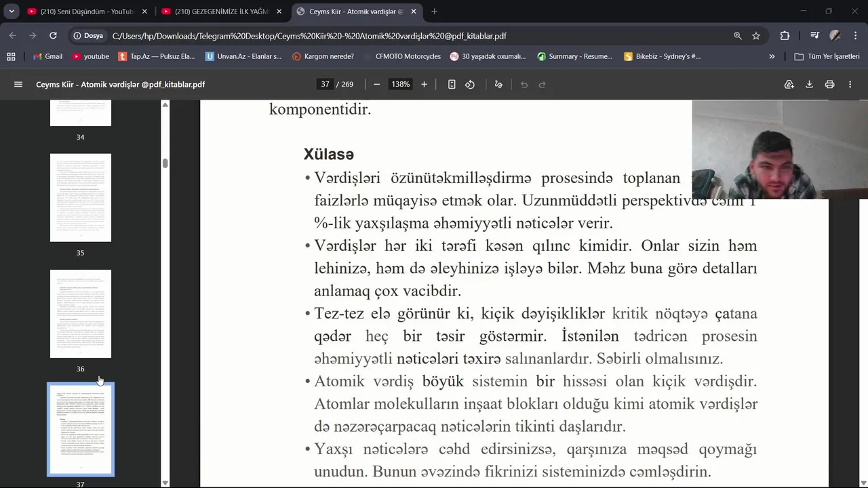Viewport: 868px width, 488px height.
Task: Click the document title in PDF toolbar
Action: point(121,85)
